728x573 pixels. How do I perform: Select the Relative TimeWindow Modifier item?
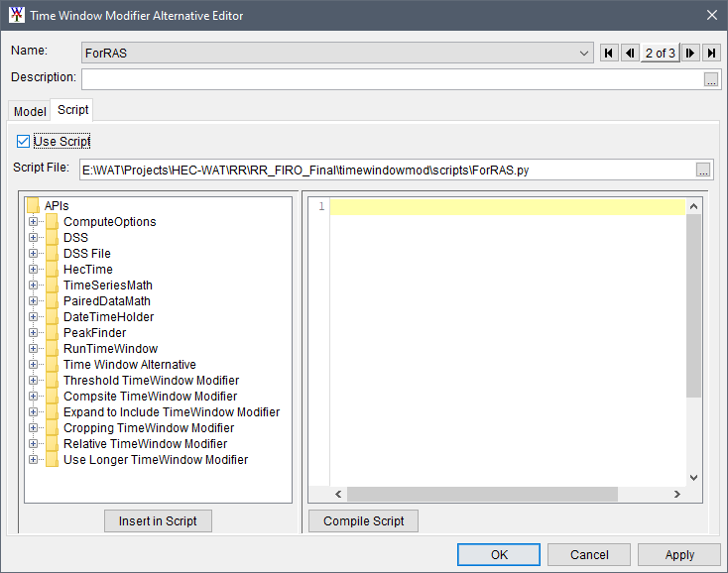(145, 444)
